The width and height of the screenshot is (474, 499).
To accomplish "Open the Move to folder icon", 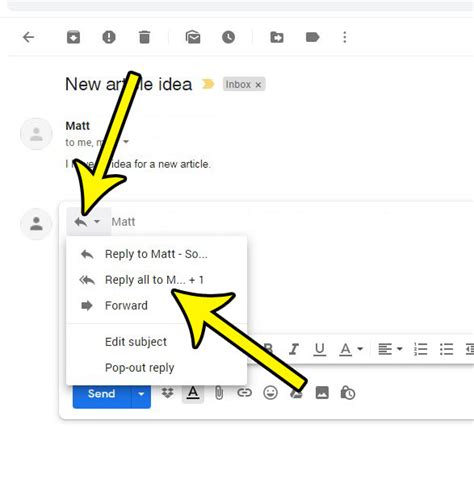I will coord(277,37).
